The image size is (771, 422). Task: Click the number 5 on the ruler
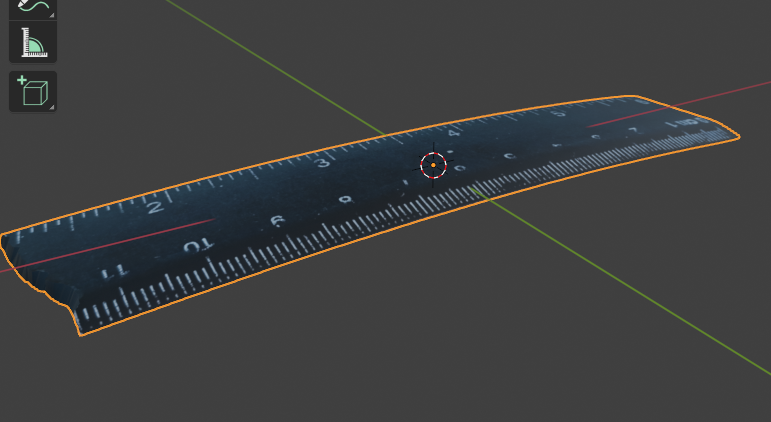point(561,111)
